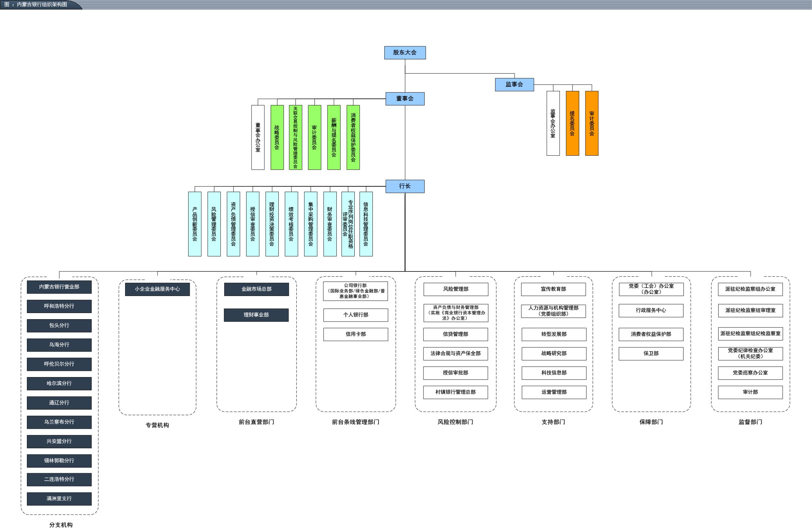
Task: Click the 党委（工会）办公室 box
Action: [x=651, y=289]
